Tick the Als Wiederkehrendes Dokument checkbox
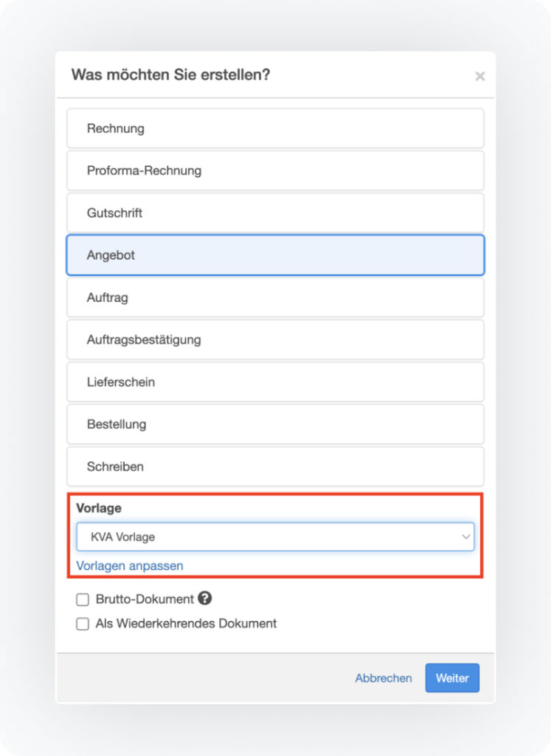This screenshot has width=551, height=756. pyautogui.click(x=83, y=624)
